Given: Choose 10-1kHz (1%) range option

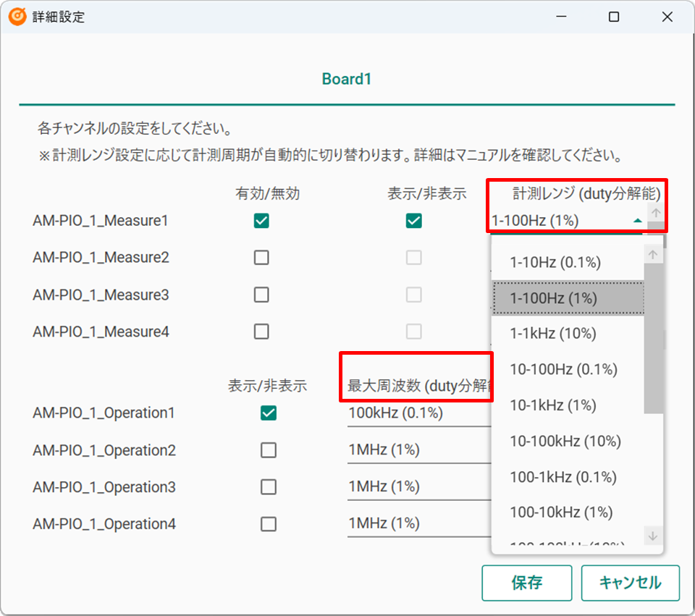Looking at the screenshot, I should coord(553,405).
